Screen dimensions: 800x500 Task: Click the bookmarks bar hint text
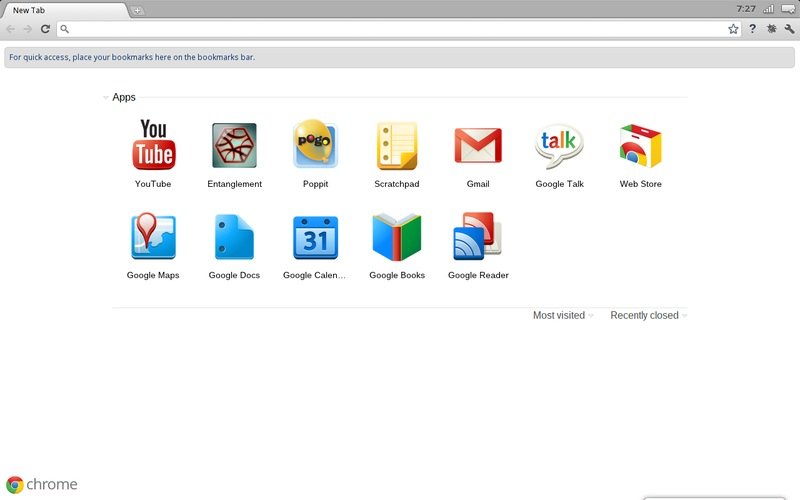click(x=132, y=57)
